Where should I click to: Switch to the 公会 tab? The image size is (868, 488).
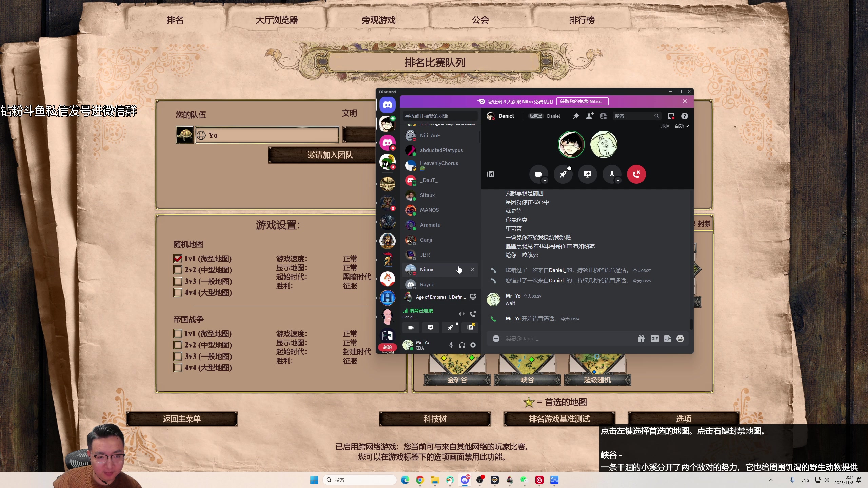point(480,20)
